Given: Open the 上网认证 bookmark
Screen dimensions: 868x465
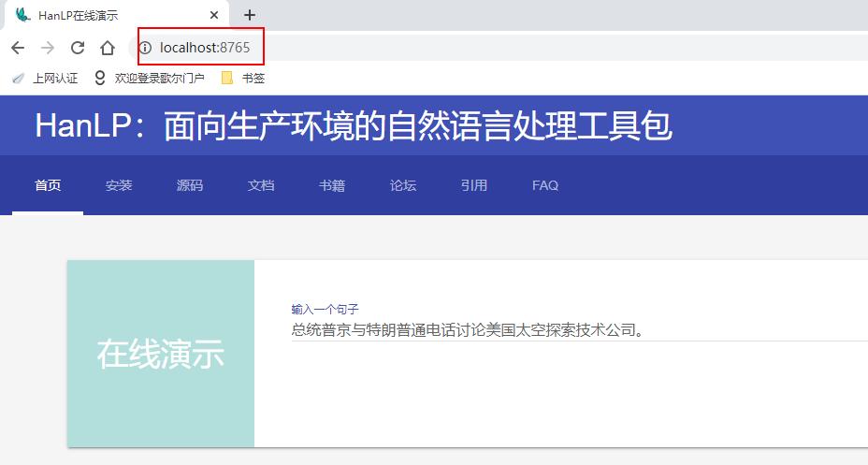Looking at the screenshot, I should click(x=45, y=78).
